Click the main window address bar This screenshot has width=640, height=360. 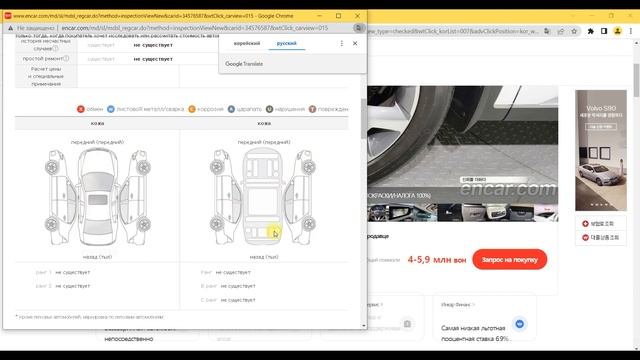pos(453,31)
